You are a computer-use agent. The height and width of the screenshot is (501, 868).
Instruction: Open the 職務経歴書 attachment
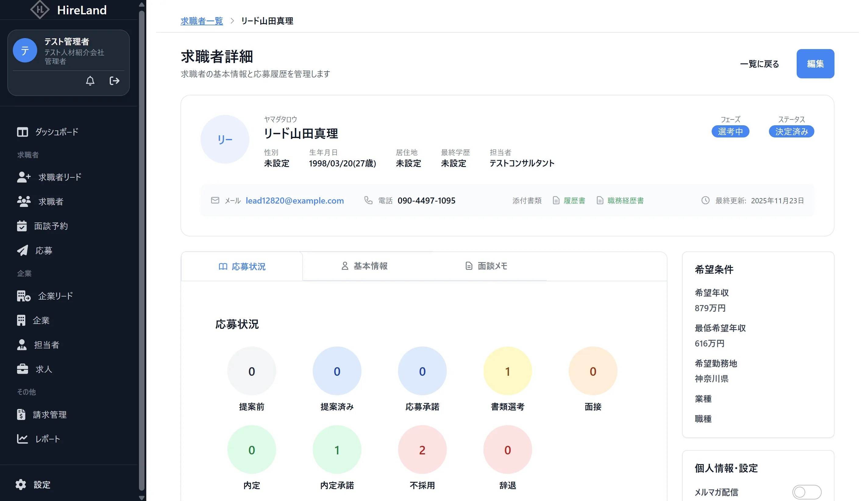tap(620, 200)
